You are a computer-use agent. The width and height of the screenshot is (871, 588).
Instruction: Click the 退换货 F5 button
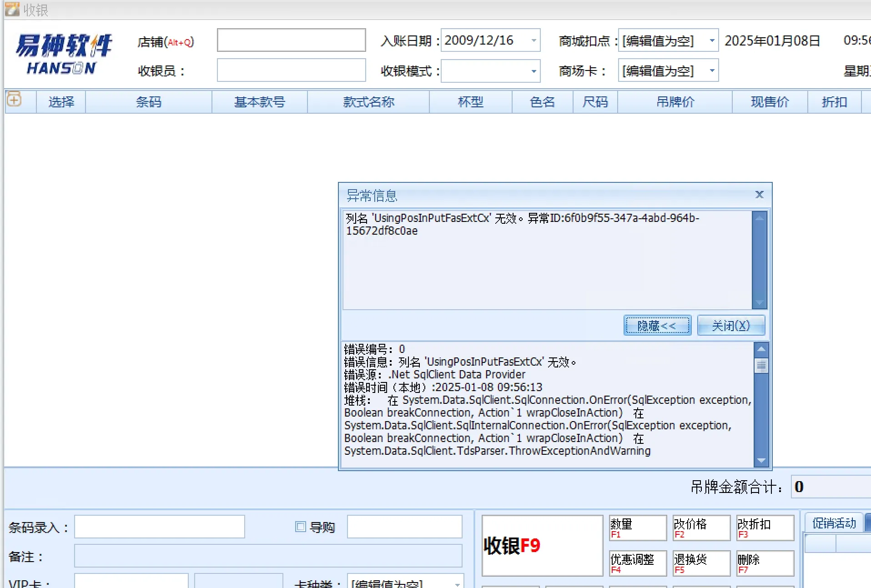pyautogui.click(x=701, y=563)
